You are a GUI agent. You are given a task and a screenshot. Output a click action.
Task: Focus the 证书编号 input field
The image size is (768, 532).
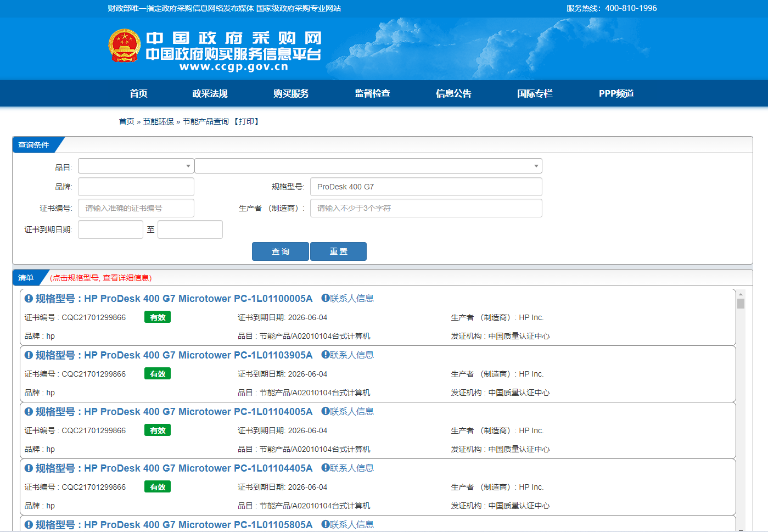coord(136,208)
